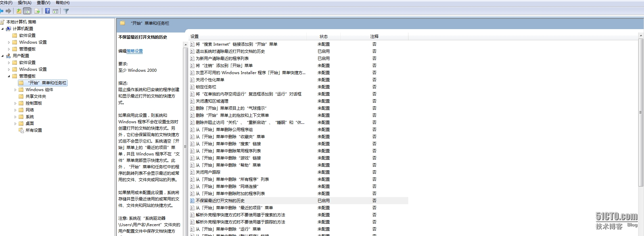Toggle the show/hide action pane icon
Screen dimensions: 644x236
[55, 11]
